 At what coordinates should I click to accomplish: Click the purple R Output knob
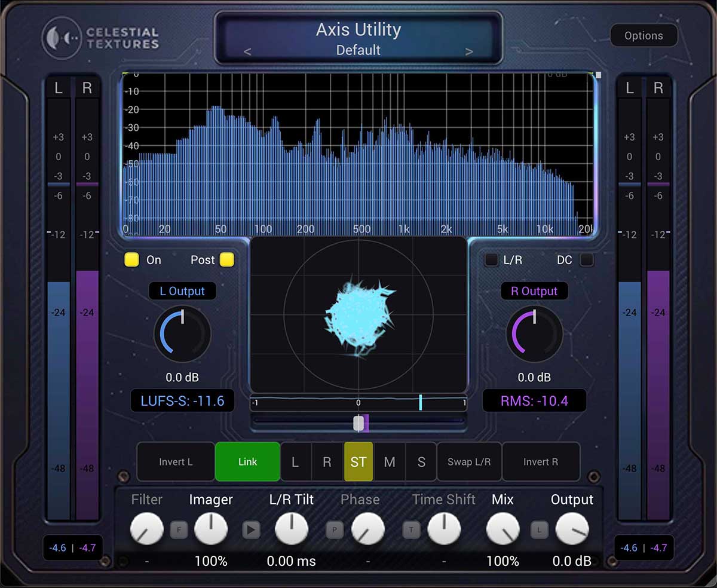pyautogui.click(x=534, y=333)
